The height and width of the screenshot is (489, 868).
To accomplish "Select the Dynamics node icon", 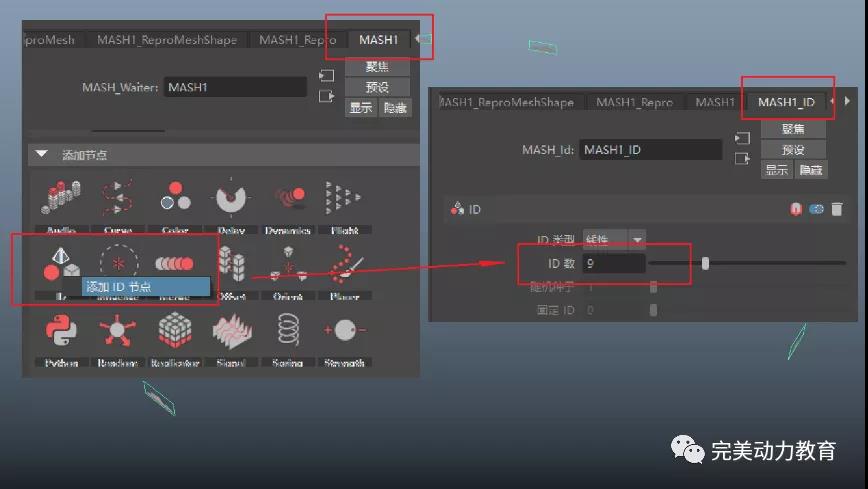I will [x=288, y=197].
